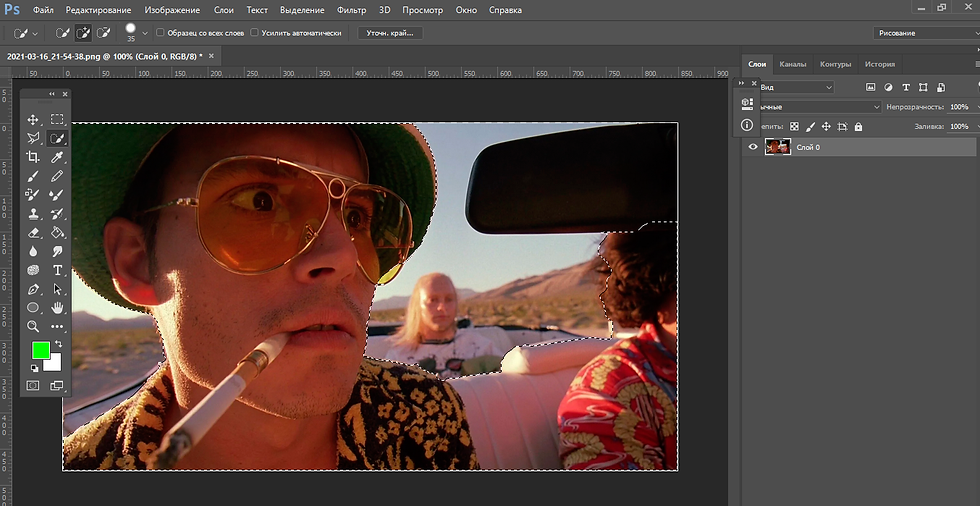Click the Слой 0 layer thumbnail

point(778,147)
